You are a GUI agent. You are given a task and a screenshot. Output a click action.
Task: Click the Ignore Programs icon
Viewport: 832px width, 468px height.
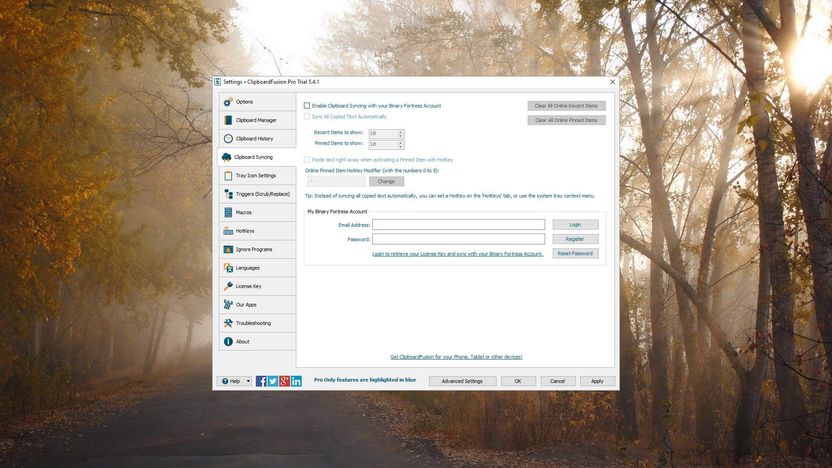(228, 249)
